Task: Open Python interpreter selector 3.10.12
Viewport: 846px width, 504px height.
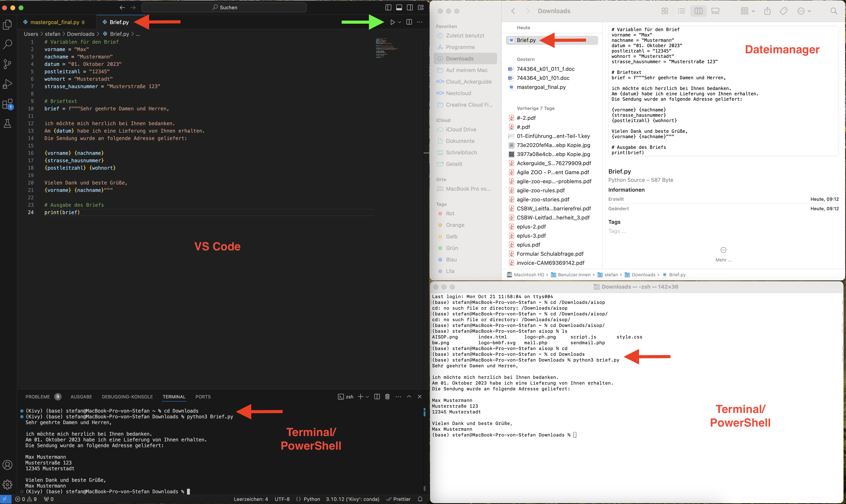Action: coord(353,499)
